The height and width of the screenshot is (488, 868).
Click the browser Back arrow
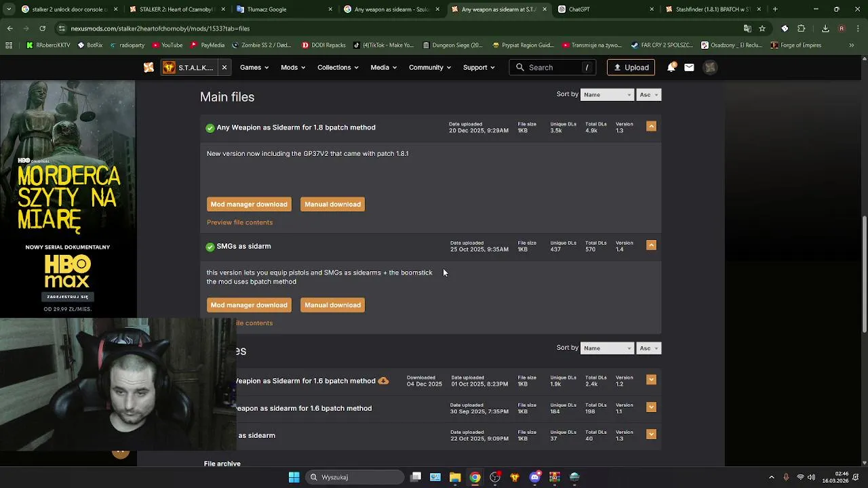pos(10,28)
